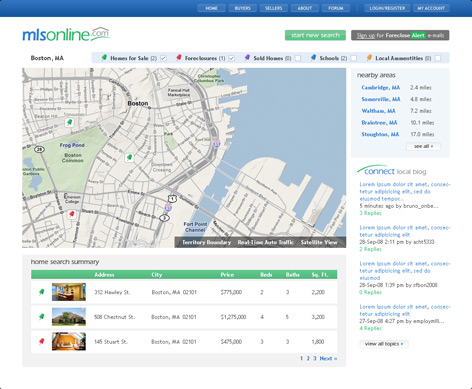
Task: Click the $1,275,000 price cell
Action: click(233, 317)
